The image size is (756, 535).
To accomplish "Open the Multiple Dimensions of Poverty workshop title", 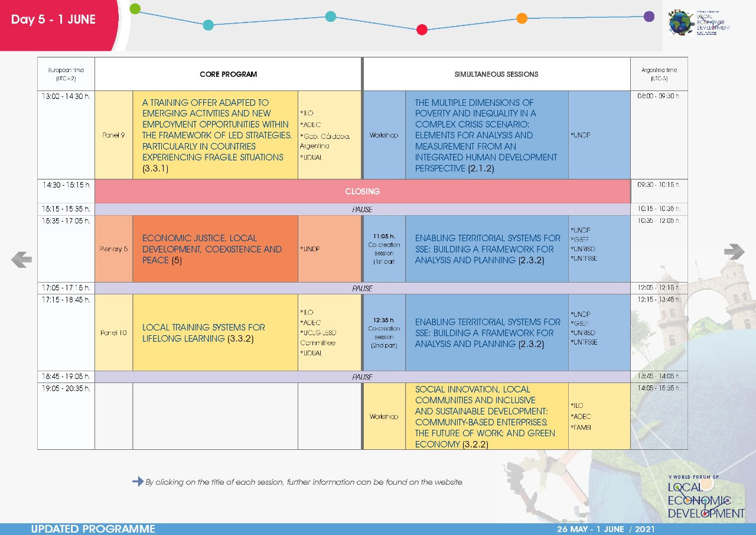I will click(486, 135).
